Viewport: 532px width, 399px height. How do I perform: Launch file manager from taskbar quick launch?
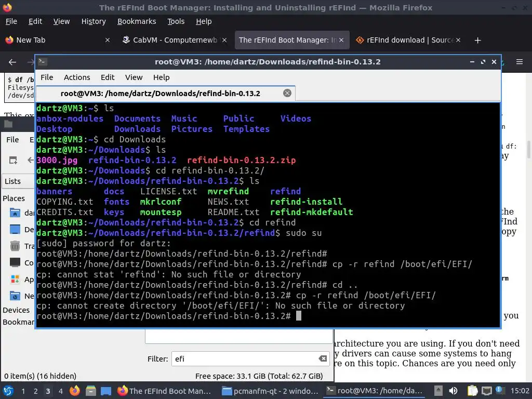point(90,391)
